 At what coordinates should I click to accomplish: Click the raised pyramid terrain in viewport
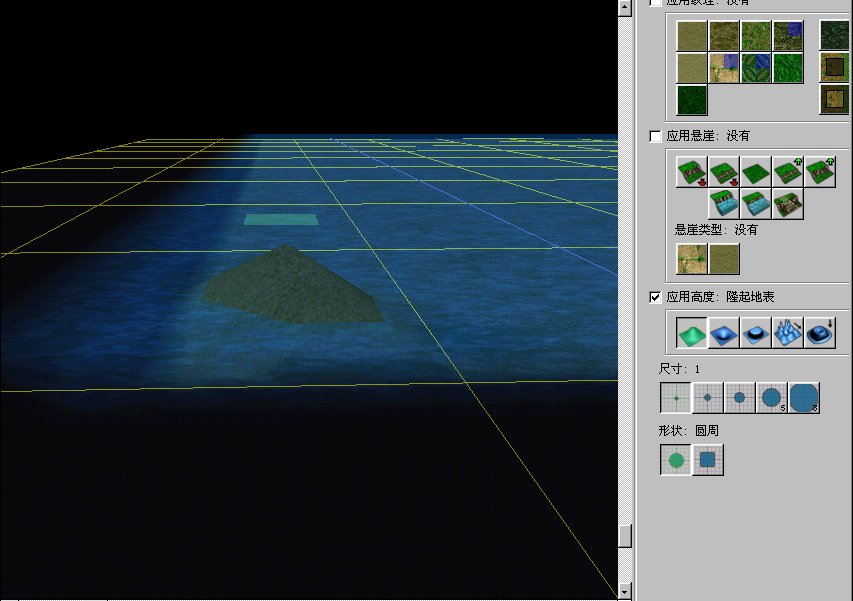[x=292, y=288]
